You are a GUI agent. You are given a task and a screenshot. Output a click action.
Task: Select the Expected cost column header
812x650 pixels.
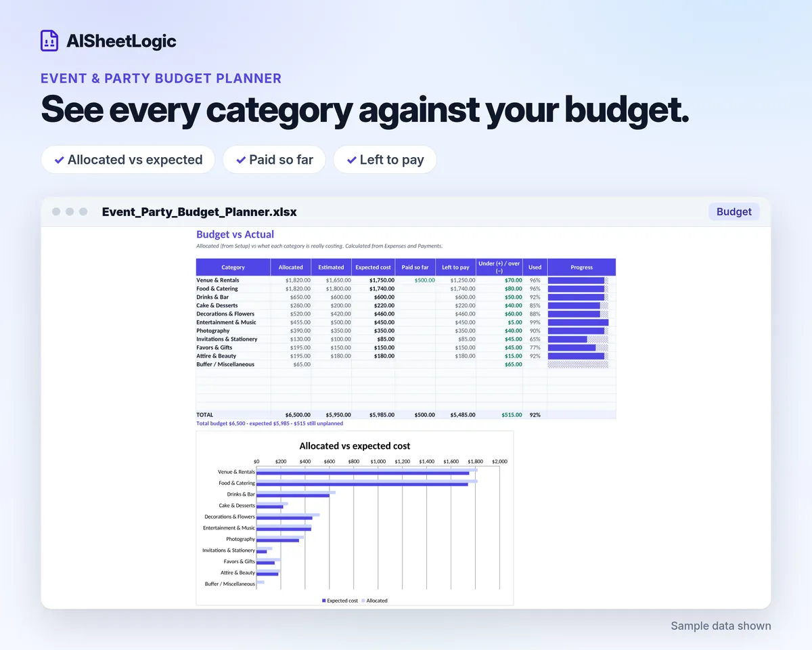(x=374, y=267)
